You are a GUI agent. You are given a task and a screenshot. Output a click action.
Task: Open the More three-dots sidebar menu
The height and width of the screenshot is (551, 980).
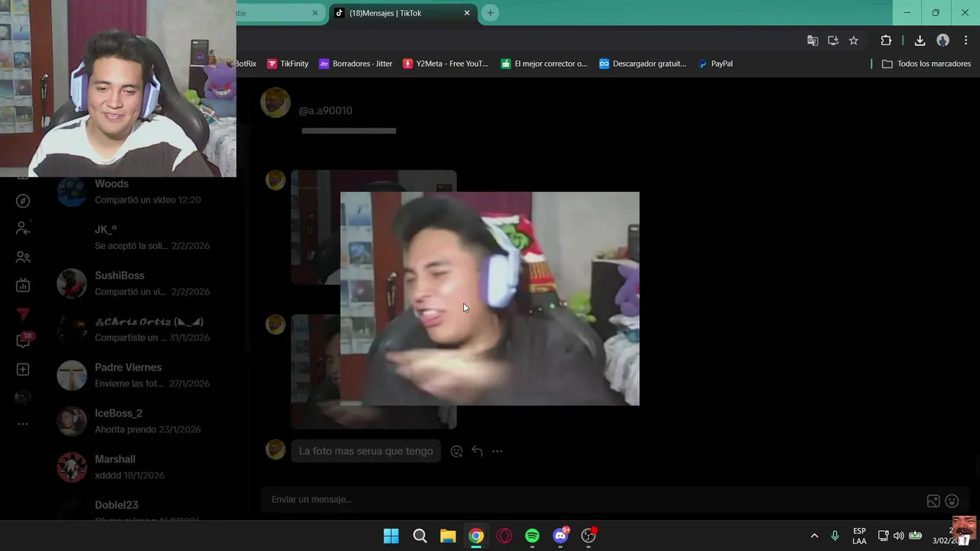(23, 424)
